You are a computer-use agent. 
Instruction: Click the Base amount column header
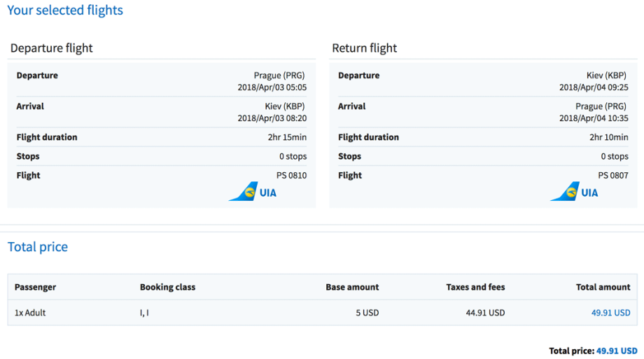click(352, 287)
